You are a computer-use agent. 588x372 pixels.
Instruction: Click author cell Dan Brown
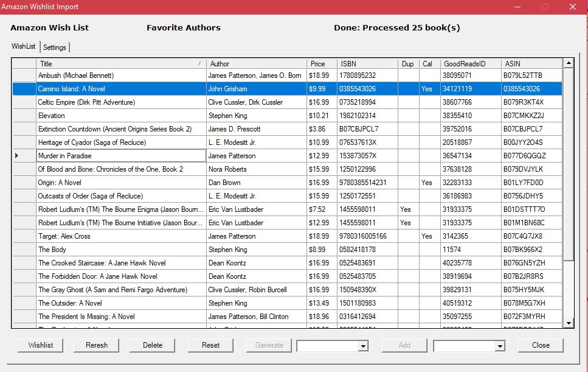click(257, 183)
